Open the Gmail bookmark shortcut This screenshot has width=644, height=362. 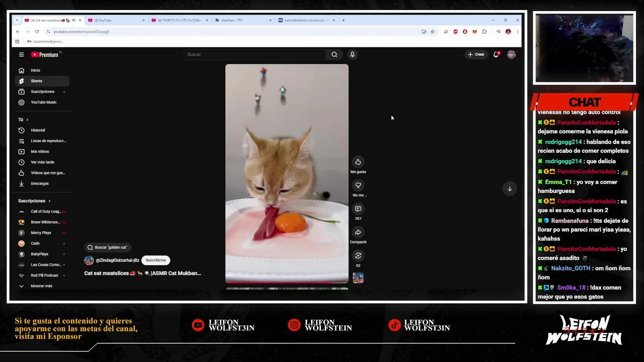[45, 41]
